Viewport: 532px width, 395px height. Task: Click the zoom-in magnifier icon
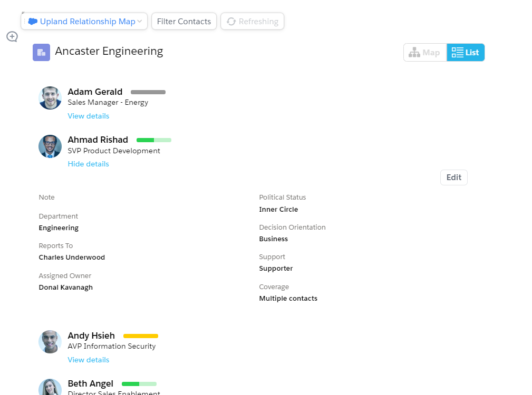pyautogui.click(x=12, y=36)
